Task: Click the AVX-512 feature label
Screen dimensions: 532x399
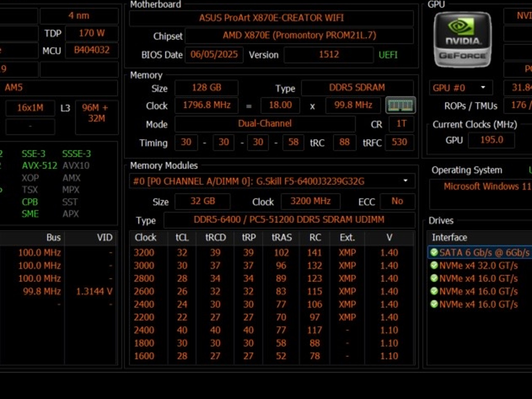Action: pos(39,165)
